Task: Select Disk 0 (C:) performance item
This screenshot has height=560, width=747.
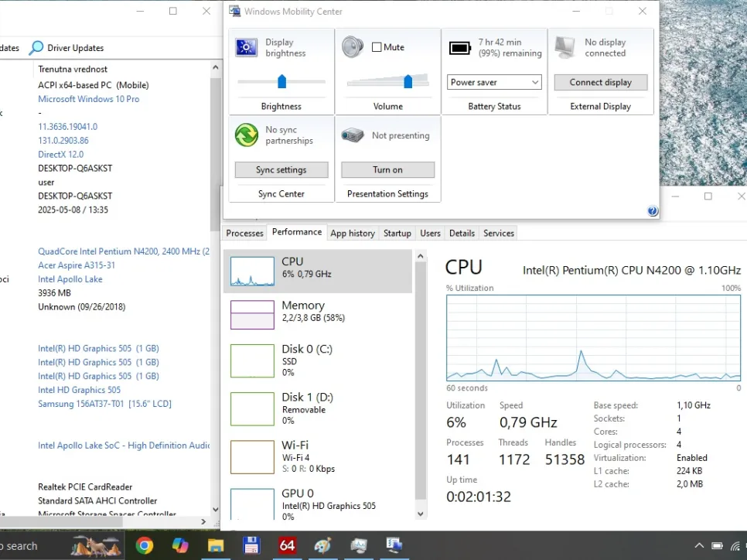Action: 318,360
